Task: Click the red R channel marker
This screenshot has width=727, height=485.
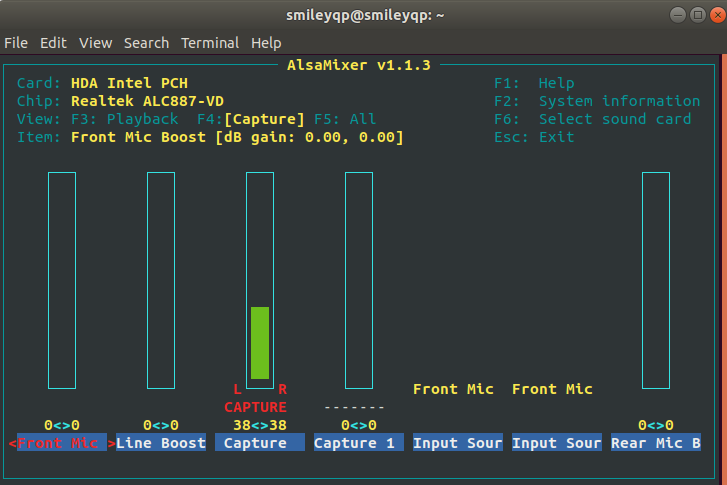Action: [x=282, y=389]
